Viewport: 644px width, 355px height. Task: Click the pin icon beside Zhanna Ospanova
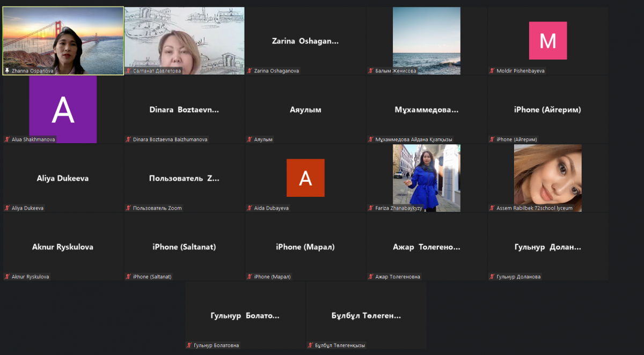point(7,71)
